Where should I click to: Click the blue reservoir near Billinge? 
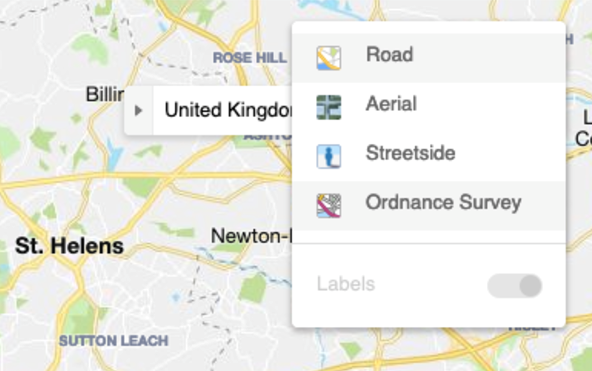pyautogui.click(x=114, y=155)
